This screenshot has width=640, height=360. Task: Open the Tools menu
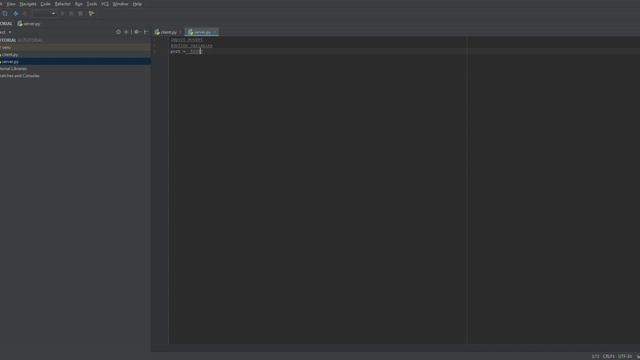pyautogui.click(x=92, y=4)
